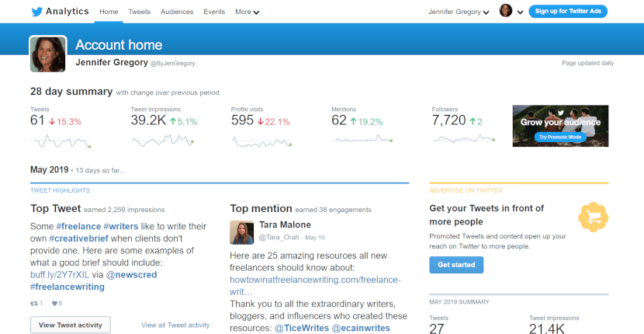The width and height of the screenshot is (644, 334).
Task: Go to the Tweets tab
Action: click(139, 12)
